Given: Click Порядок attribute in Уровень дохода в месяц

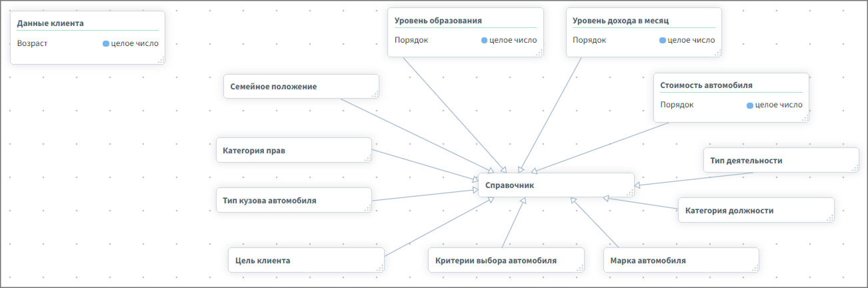Looking at the screenshot, I should click(589, 40).
